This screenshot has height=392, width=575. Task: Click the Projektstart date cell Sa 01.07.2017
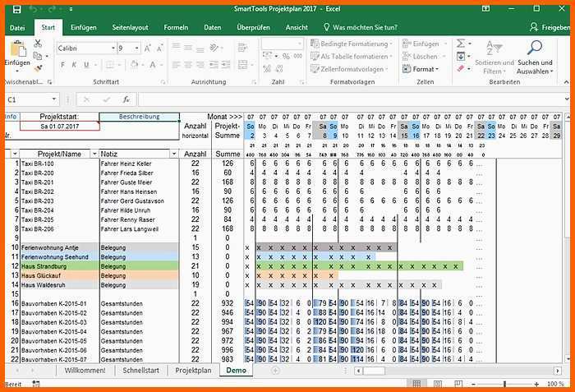pyautogui.click(x=59, y=126)
